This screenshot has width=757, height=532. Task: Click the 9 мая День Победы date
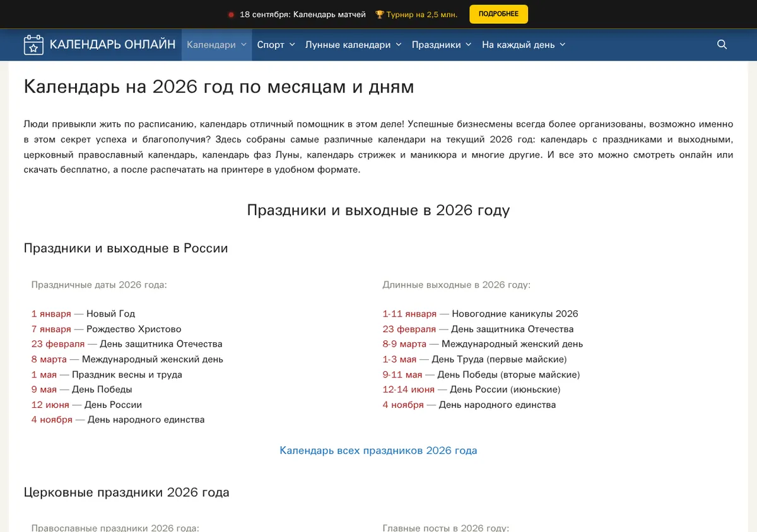44,390
